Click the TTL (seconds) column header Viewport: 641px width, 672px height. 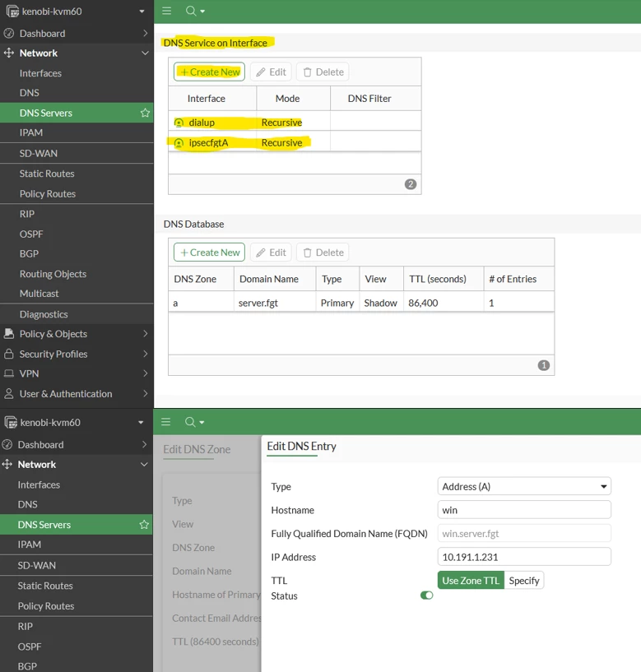coord(444,279)
